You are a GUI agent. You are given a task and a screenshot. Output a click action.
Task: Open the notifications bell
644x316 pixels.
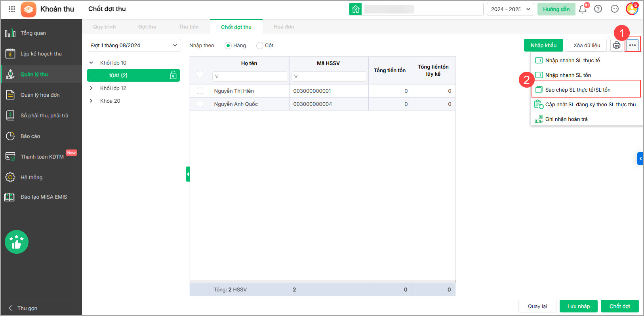pyautogui.click(x=583, y=9)
